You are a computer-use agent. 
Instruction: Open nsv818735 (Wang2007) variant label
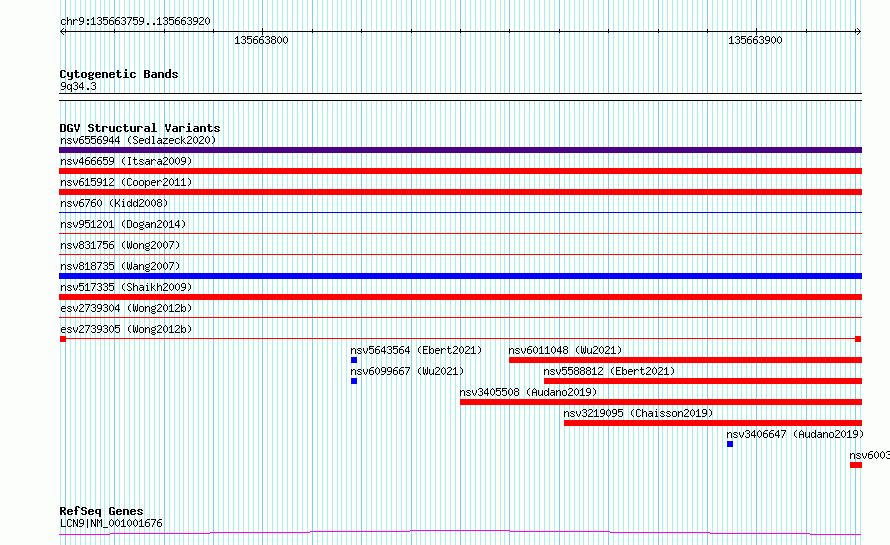click(x=120, y=266)
